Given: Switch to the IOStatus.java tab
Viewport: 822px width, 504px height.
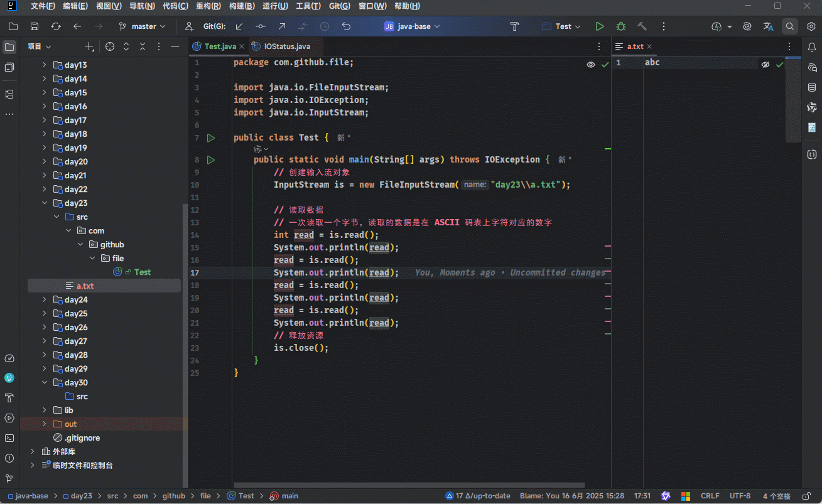Looking at the screenshot, I should point(287,46).
